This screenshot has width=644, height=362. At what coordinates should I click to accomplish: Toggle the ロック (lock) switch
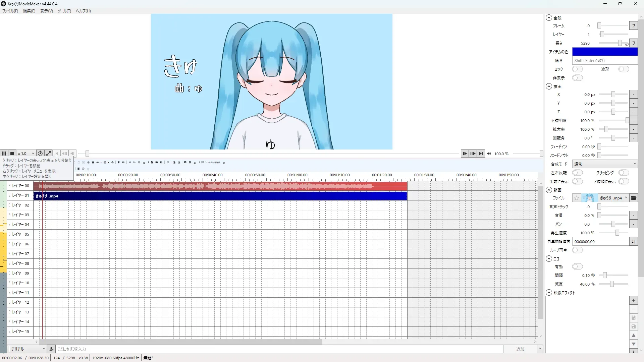tap(577, 69)
